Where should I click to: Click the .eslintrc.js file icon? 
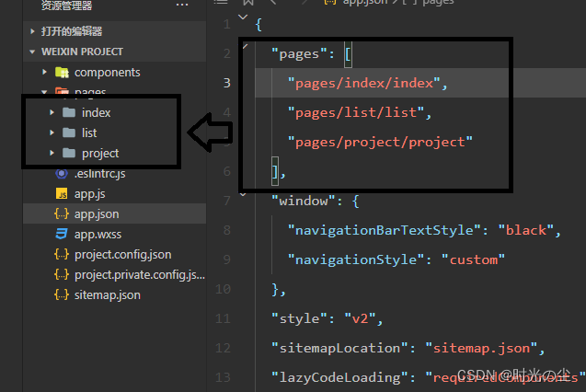(62, 173)
